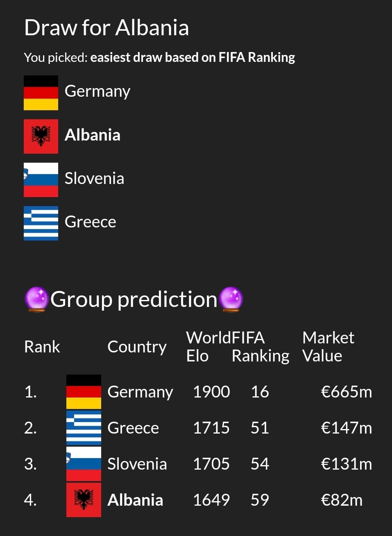392x536 pixels.
Task: Click Slovenia flag in prediction table
Action: click(84, 464)
